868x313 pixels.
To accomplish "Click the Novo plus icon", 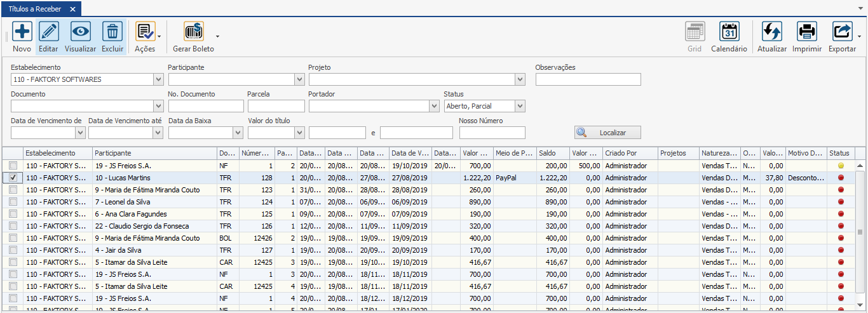I will (22, 32).
